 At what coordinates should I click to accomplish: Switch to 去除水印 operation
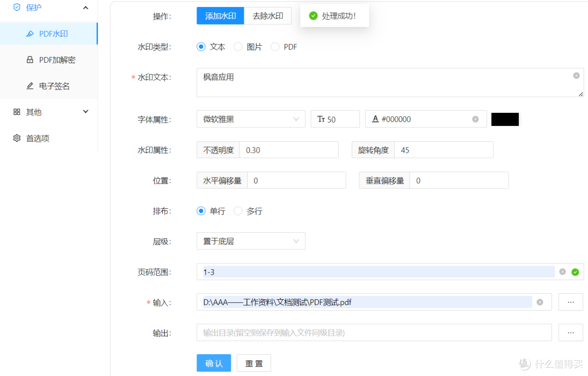click(268, 16)
